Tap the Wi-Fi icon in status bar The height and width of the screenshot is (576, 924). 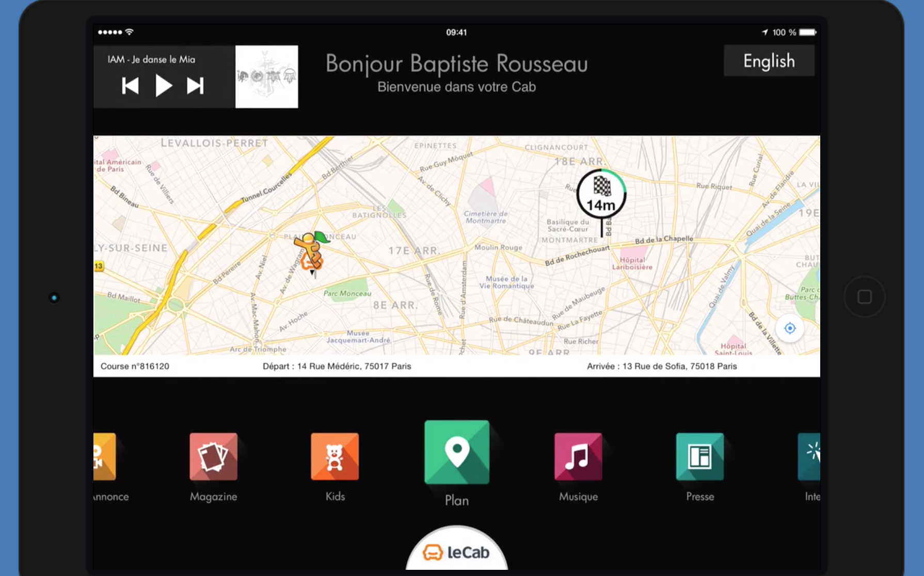coord(130,32)
